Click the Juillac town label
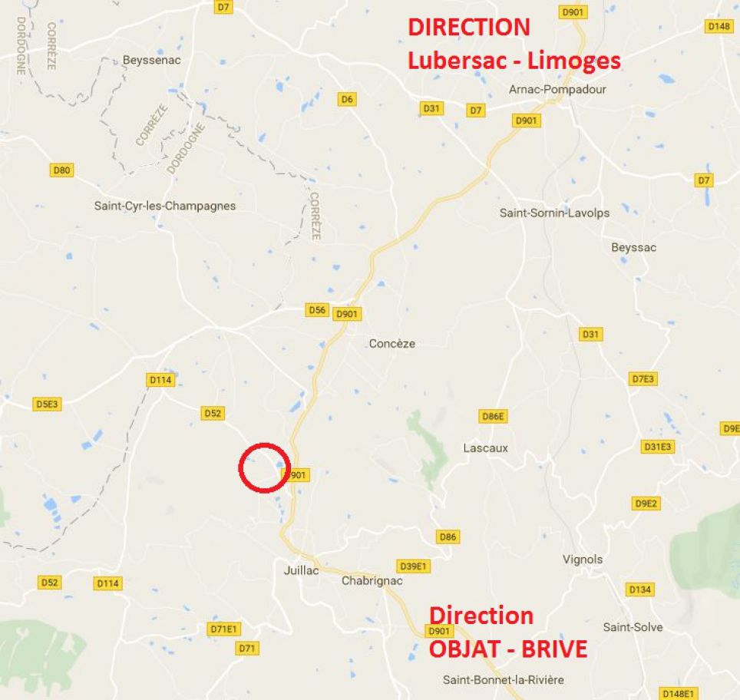Screen dimensions: 740x700 (301, 570)
